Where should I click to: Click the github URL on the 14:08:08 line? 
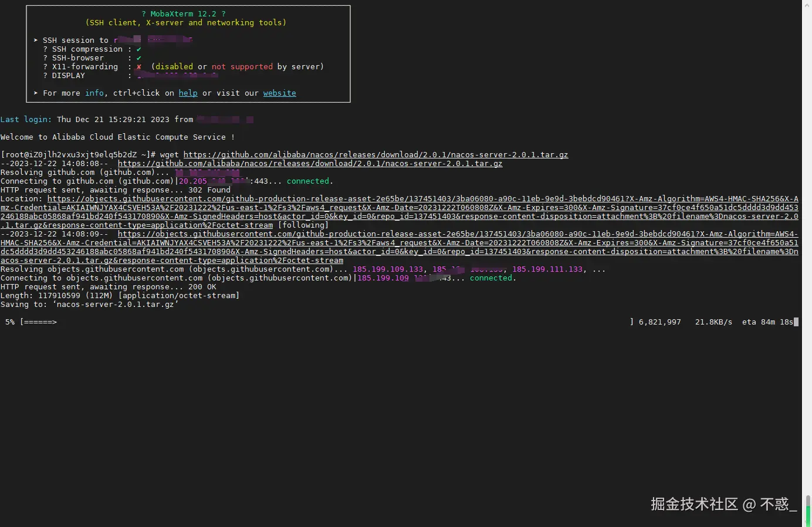(x=310, y=164)
